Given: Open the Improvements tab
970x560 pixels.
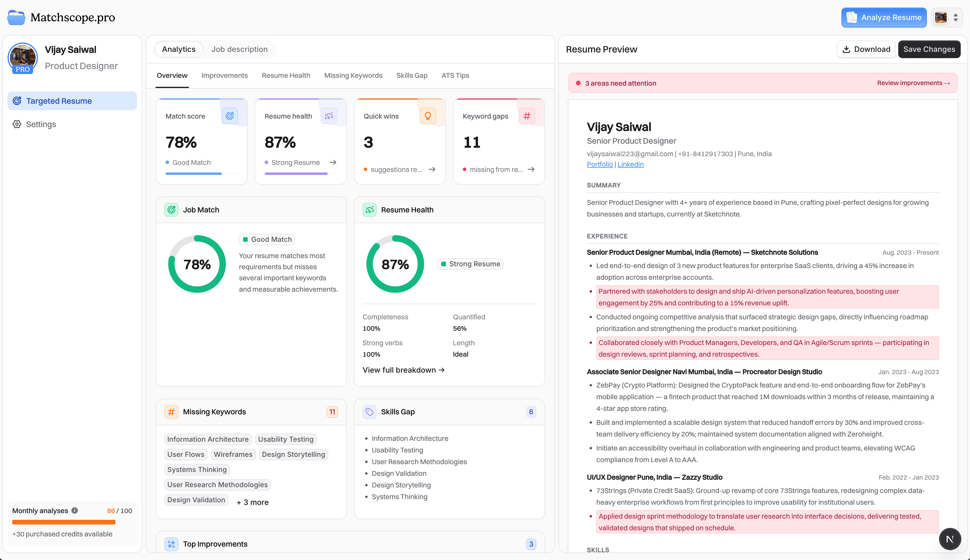Looking at the screenshot, I should [224, 75].
